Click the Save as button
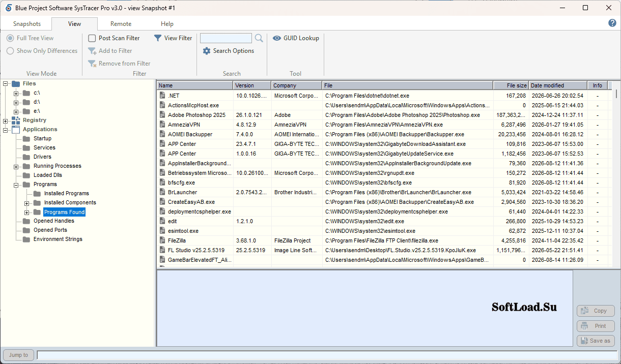The height and width of the screenshot is (364, 621). (596, 341)
